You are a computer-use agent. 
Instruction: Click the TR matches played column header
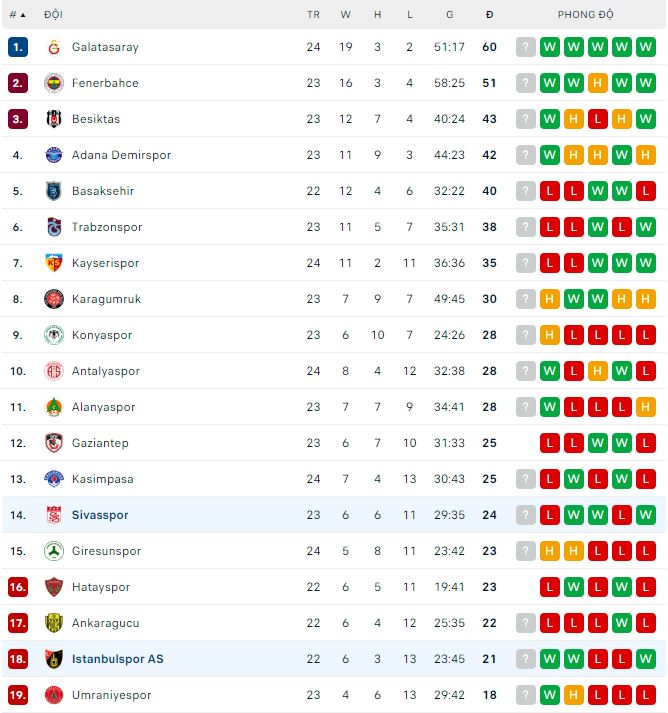tap(314, 15)
